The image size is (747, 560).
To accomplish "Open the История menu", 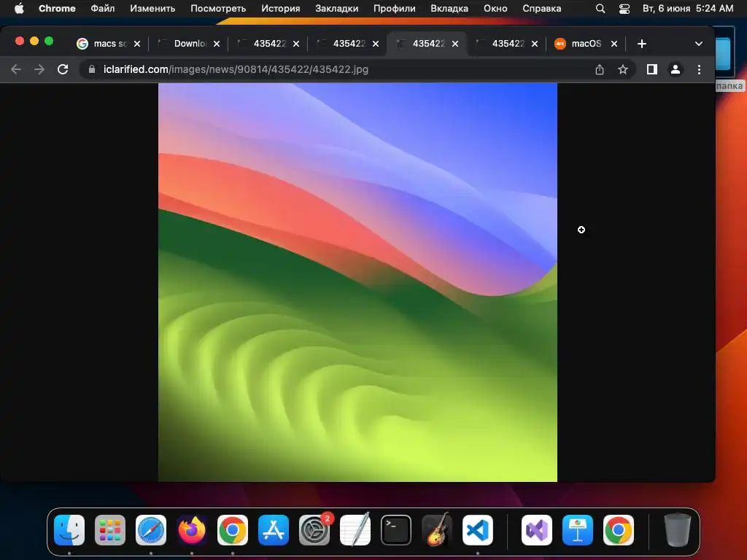I will (x=281, y=9).
